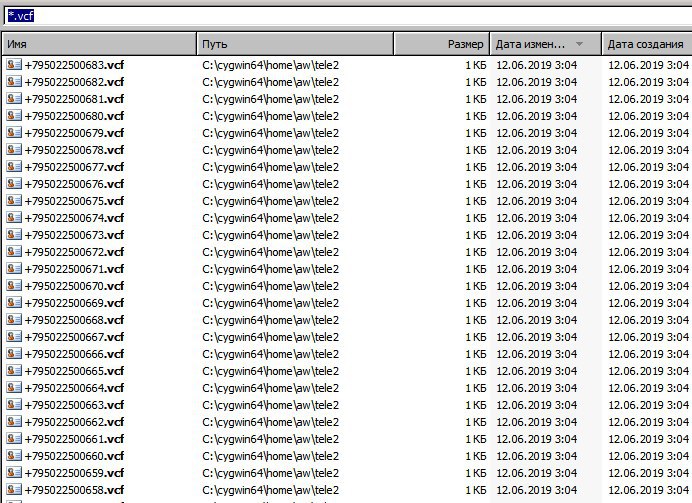
Task: Click vCard icon of +795022500673.vcf
Action: tap(14, 234)
